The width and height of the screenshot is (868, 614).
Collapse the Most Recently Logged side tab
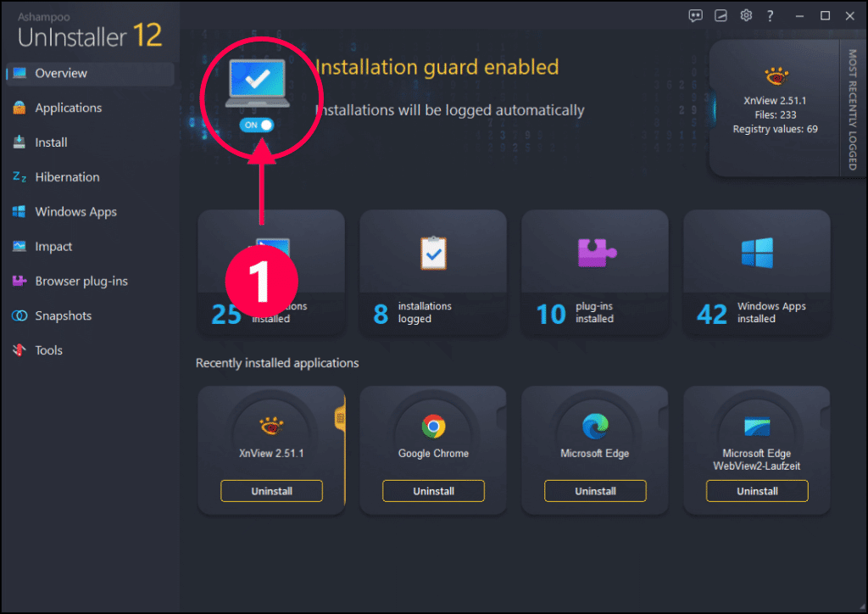tap(853, 109)
